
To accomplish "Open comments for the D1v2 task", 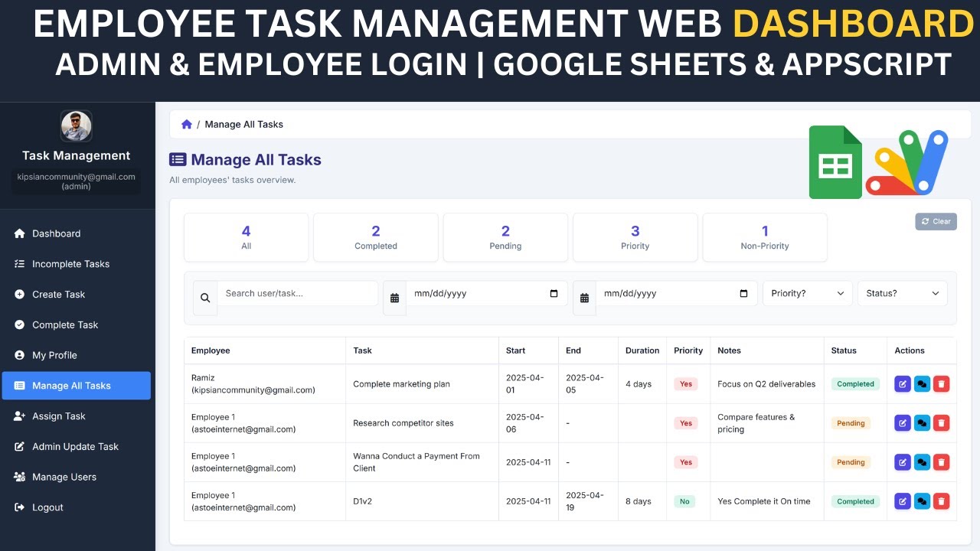I will pyautogui.click(x=922, y=501).
